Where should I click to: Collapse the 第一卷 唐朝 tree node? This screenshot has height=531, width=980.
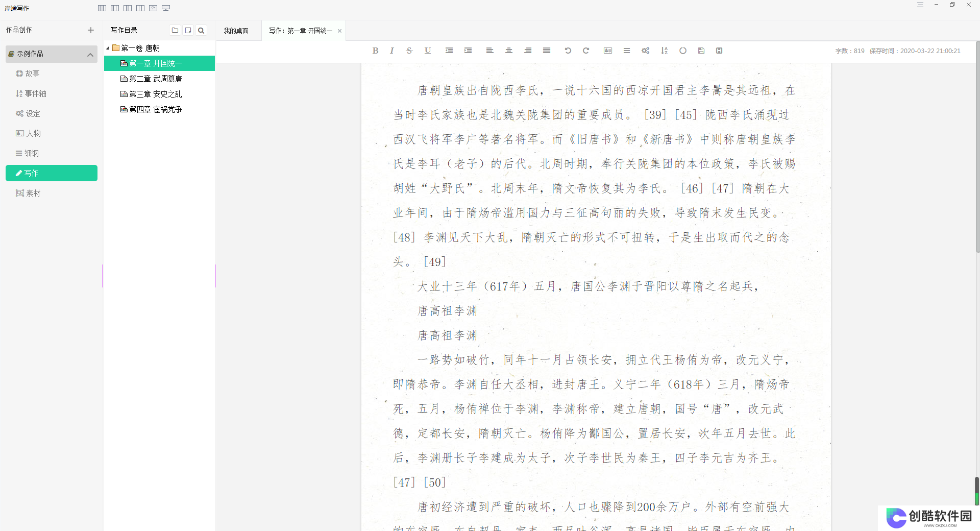tap(108, 48)
